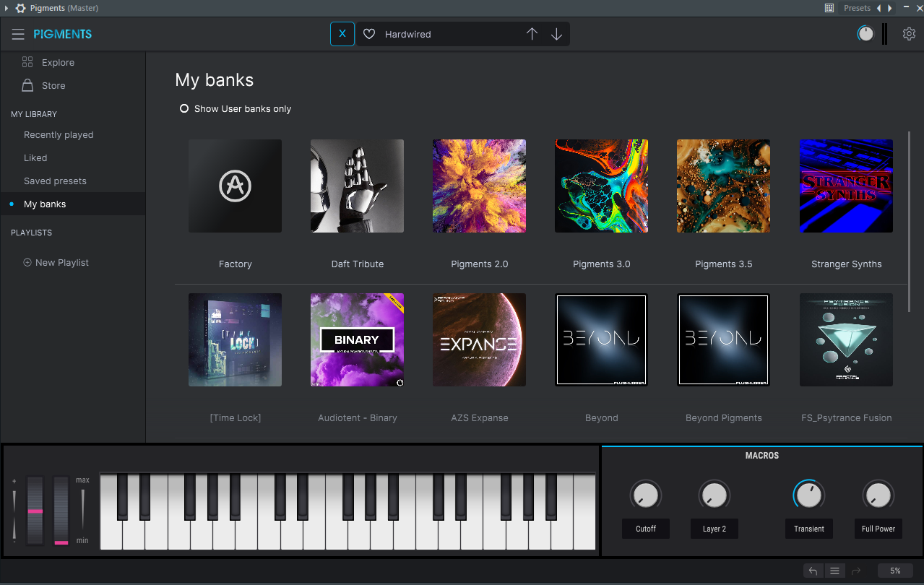This screenshot has height=585, width=924.
Task: Open the Stranger Synths bank
Action: click(847, 186)
